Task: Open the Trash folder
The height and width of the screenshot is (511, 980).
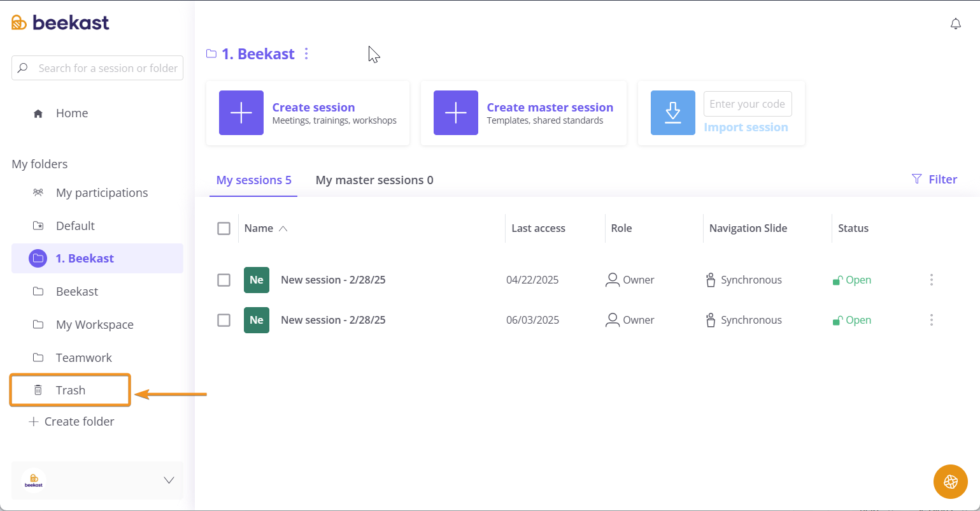Action: 70,390
